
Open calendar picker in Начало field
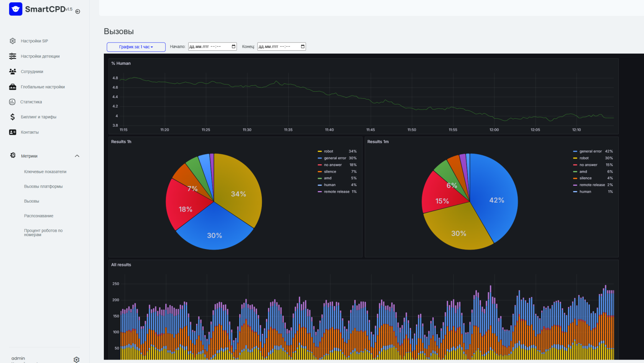pyautogui.click(x=233, y=46)
